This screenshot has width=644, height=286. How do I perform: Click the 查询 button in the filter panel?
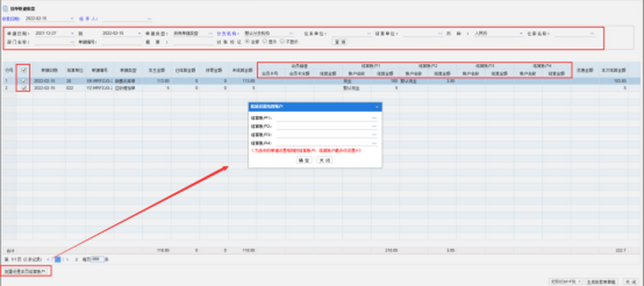point(339,41)
